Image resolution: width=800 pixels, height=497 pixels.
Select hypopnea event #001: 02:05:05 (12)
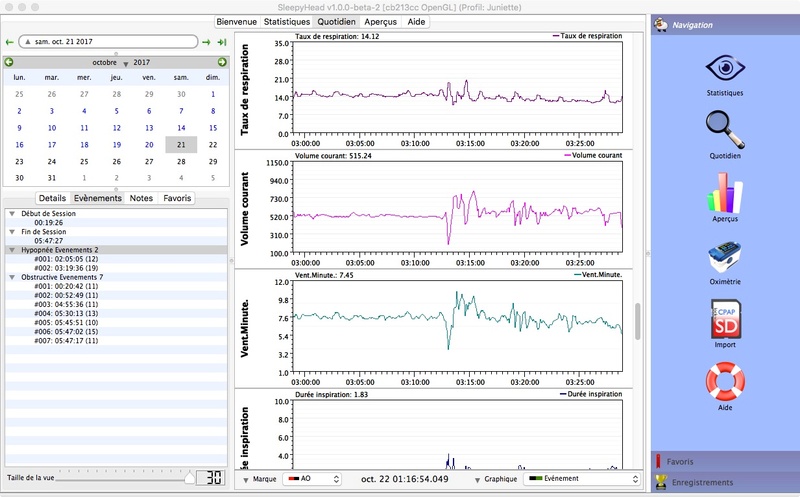[66, 259]
